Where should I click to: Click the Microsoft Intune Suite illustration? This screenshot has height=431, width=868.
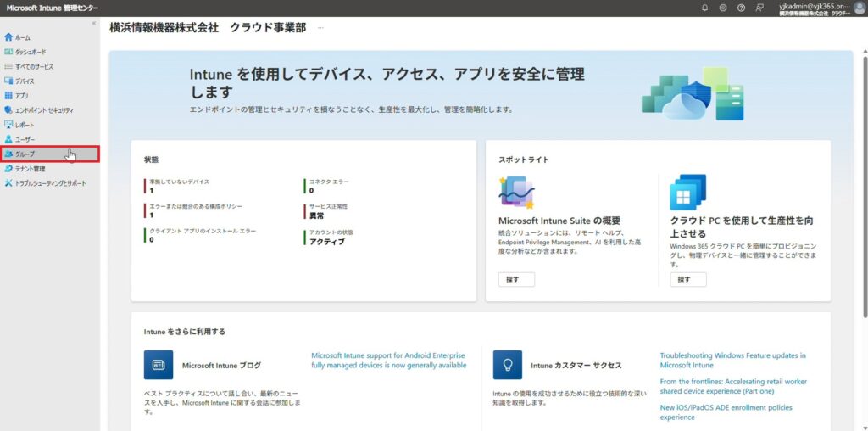click(516, 193)
